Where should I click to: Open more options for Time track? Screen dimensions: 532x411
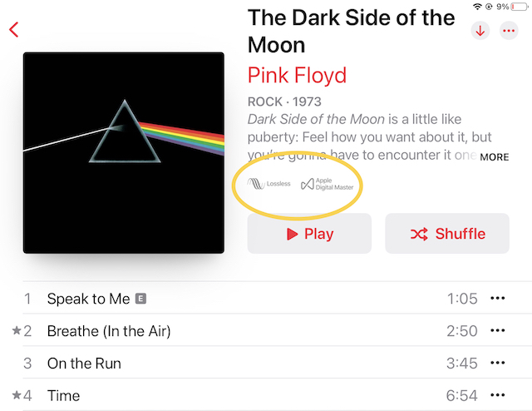(498, 396)
